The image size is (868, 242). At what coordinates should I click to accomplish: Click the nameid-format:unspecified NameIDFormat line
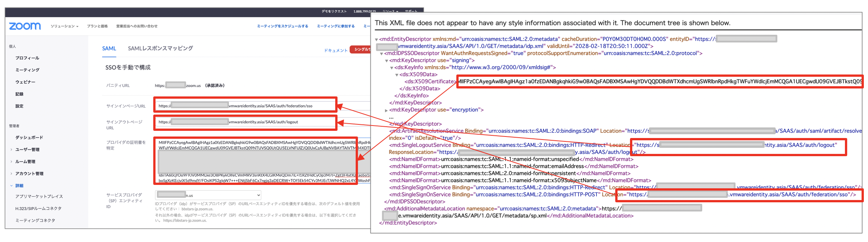tap(511, 159)
